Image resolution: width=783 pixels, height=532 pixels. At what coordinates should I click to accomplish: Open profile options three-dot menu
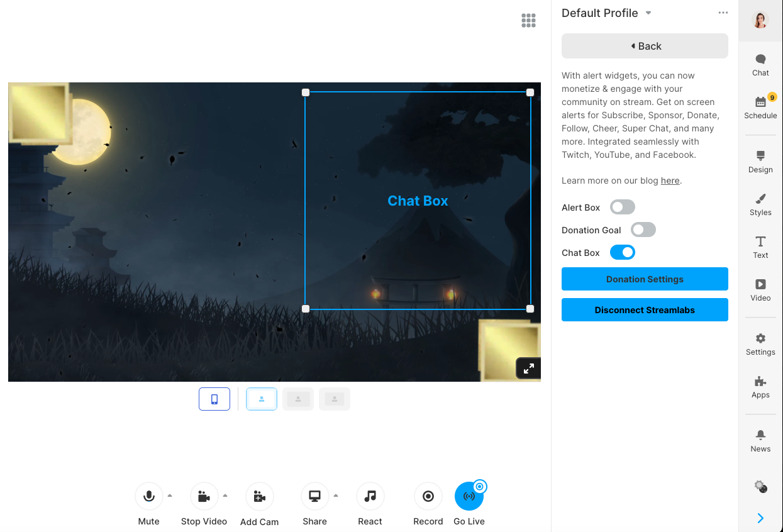point(723,13)
